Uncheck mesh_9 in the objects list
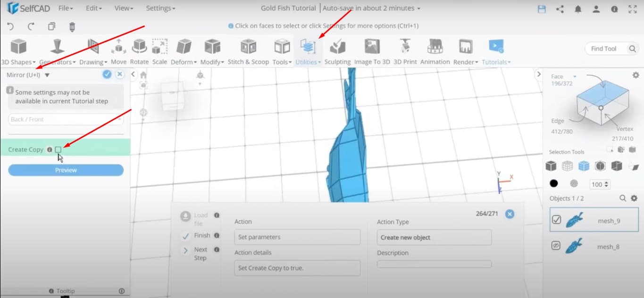 [557, 220]
